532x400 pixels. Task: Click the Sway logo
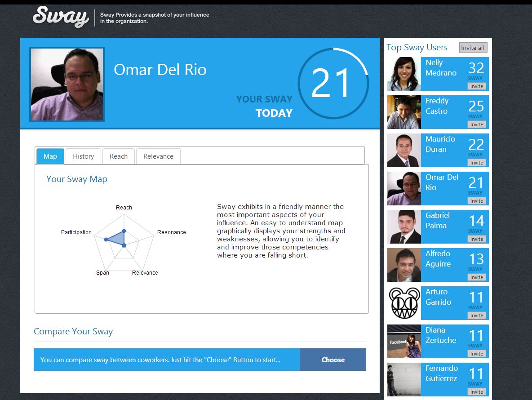tap(61, 17)
